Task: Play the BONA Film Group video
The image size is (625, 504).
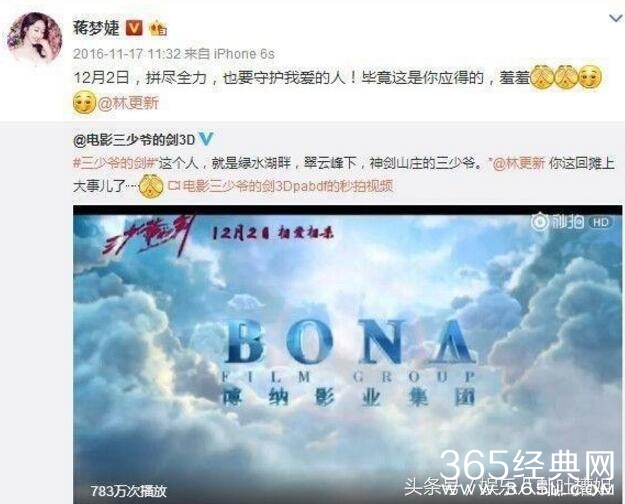Action: tap(347, 354)
